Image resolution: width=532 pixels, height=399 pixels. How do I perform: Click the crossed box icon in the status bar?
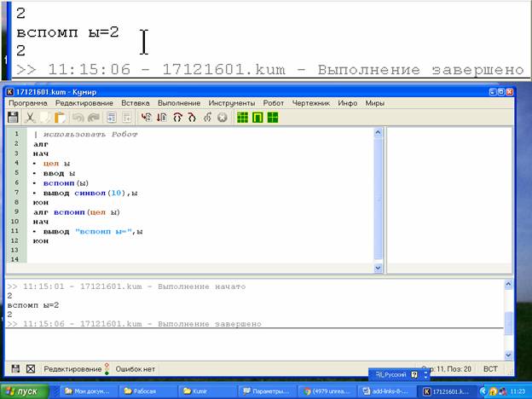pos(31,369)
